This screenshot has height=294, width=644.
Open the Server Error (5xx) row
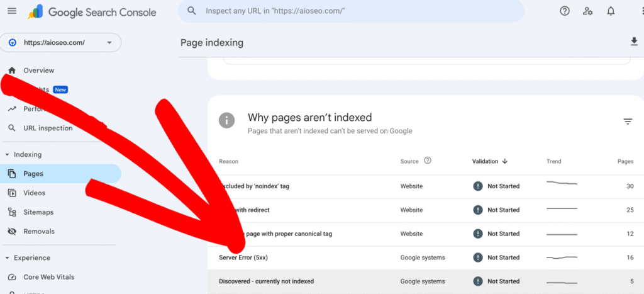click(x=245, y=257)
